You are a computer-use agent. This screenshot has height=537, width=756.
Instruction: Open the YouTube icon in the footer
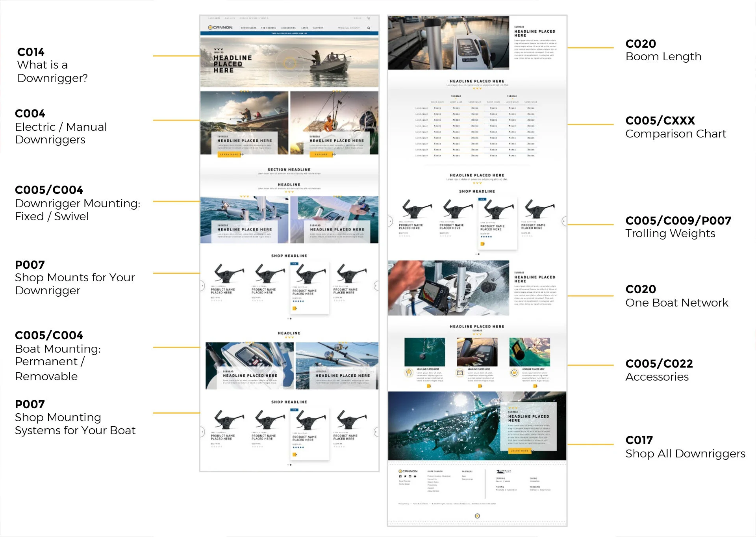click(x=415, y=476)
